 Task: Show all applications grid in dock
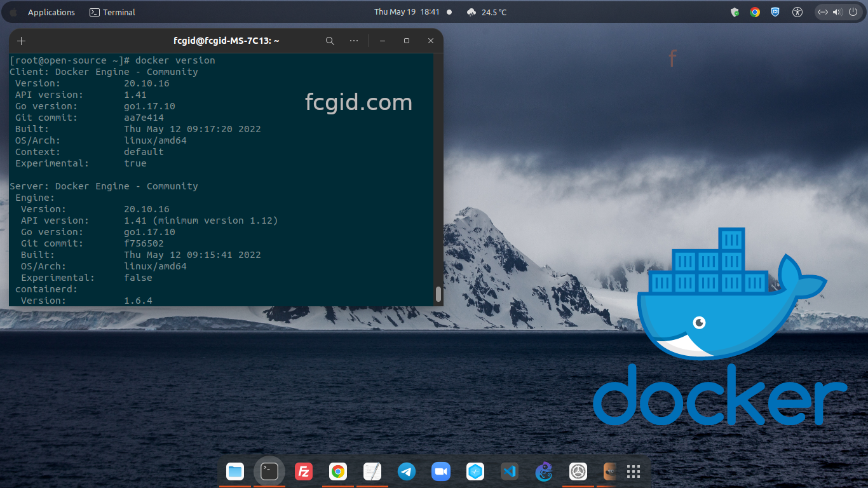click(x=633, y=471)
